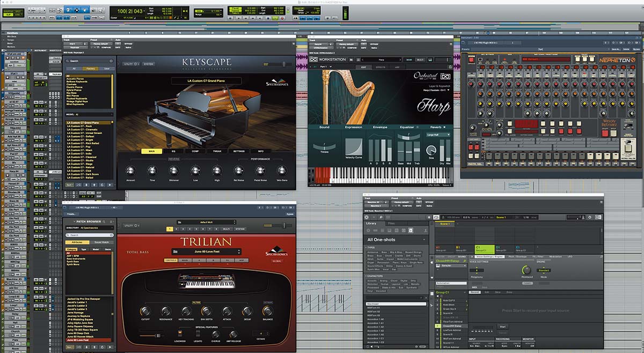Screen dimensions: 644x353
Task: Toggle Bypass in the Nepheton plugin header
Action: pyautogui.click(x=636, y=49)
